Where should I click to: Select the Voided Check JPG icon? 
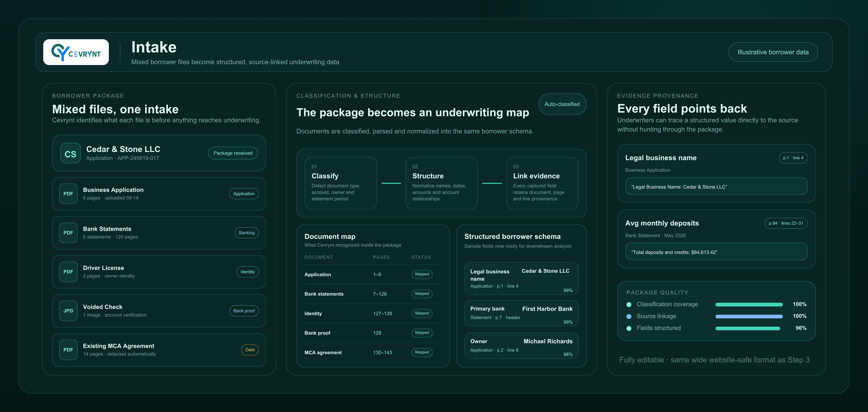coord(68,311)
